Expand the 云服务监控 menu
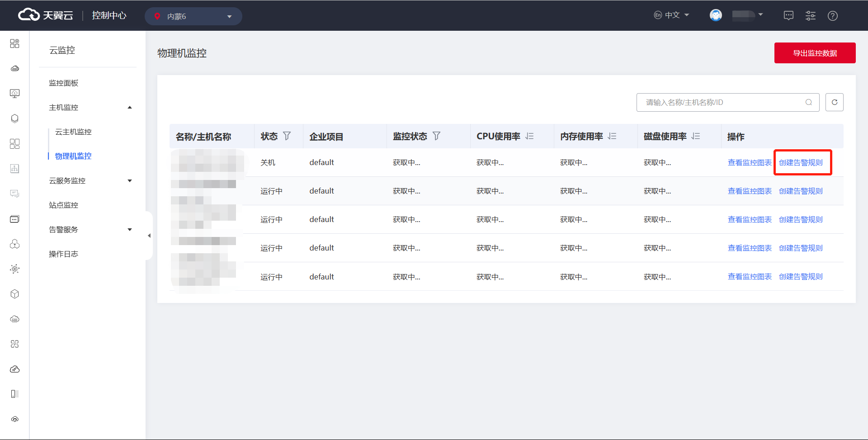This screenshot has height=440, width=868. (x=90, y=181)
